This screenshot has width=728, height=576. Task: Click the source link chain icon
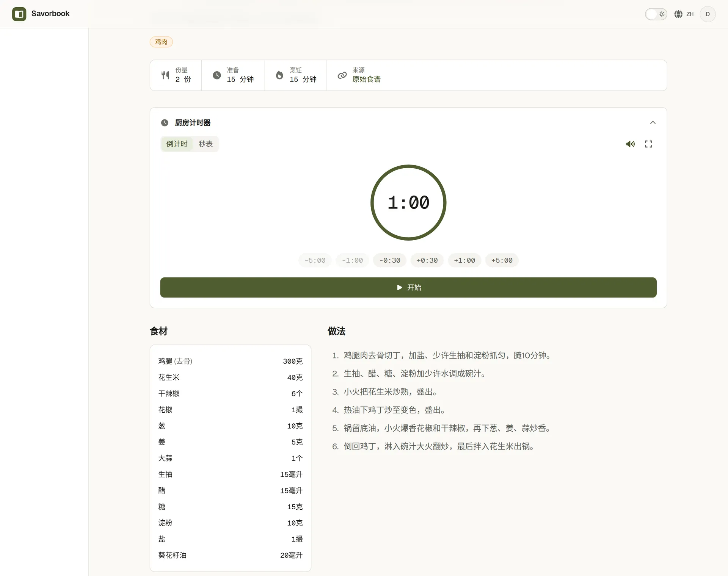coord(342,75)
